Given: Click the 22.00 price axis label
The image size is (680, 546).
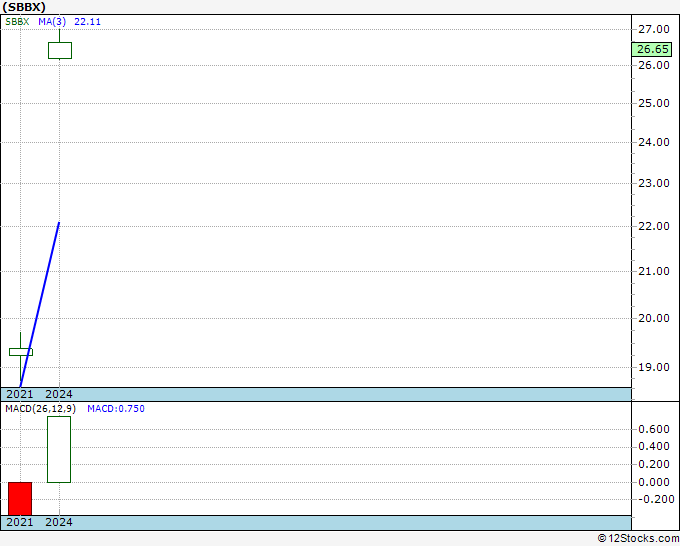Looking at the screenshot, I should point(654,226).
